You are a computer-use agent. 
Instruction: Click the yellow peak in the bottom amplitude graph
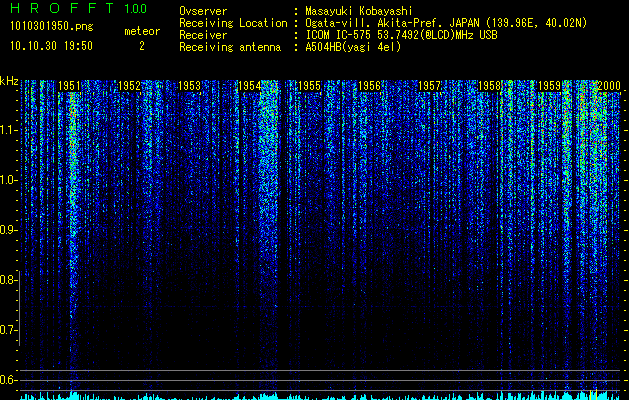[x=596, y=394]
